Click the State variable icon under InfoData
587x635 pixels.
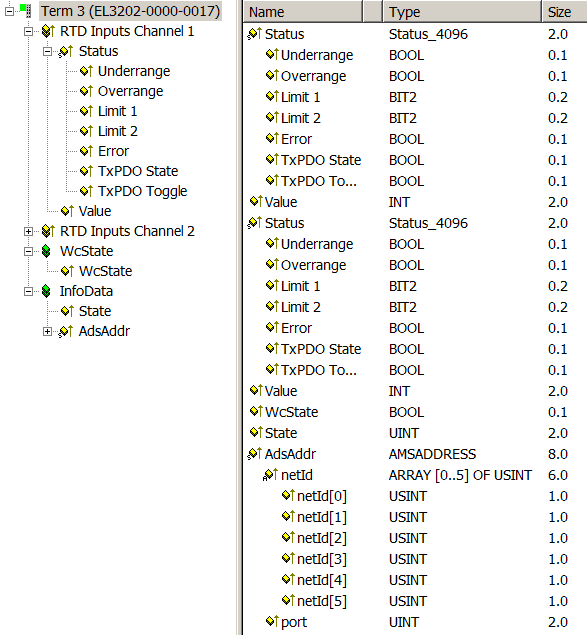(67, 311)
